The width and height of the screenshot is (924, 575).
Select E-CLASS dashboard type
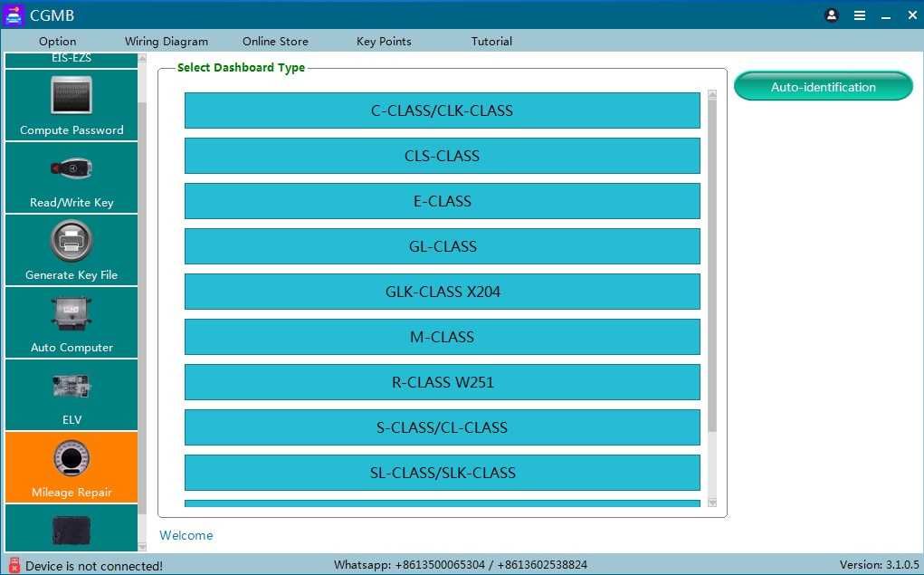pos(442,201)
